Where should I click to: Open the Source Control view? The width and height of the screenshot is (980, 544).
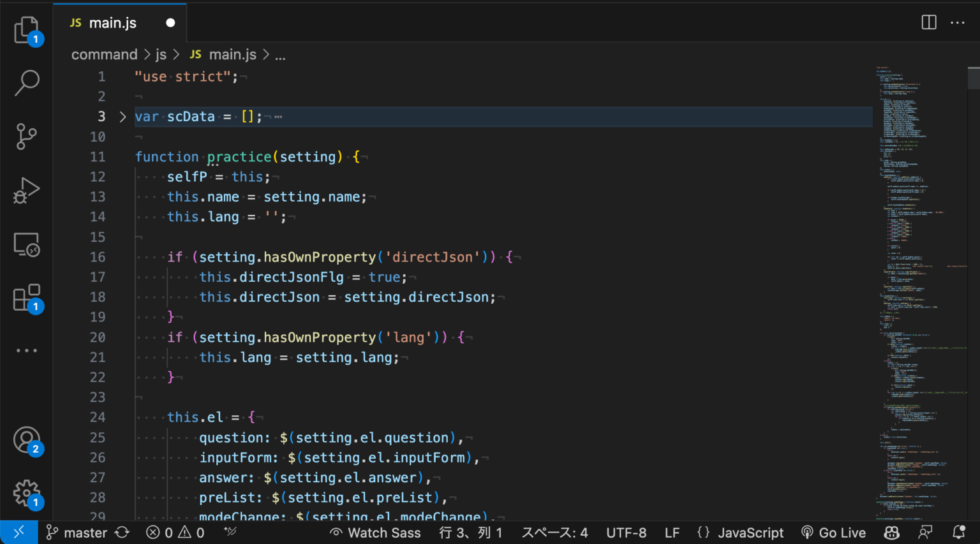tap(27, 136)
